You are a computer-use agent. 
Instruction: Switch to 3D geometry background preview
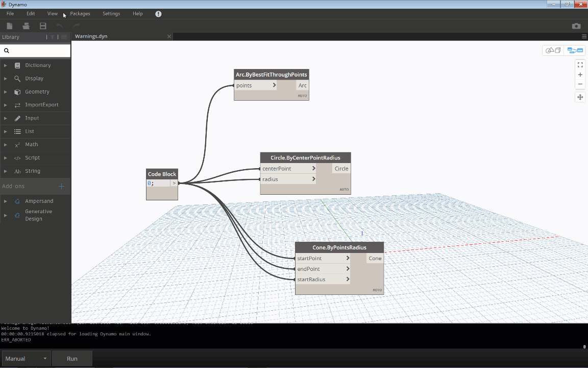[x=553, y=50]
